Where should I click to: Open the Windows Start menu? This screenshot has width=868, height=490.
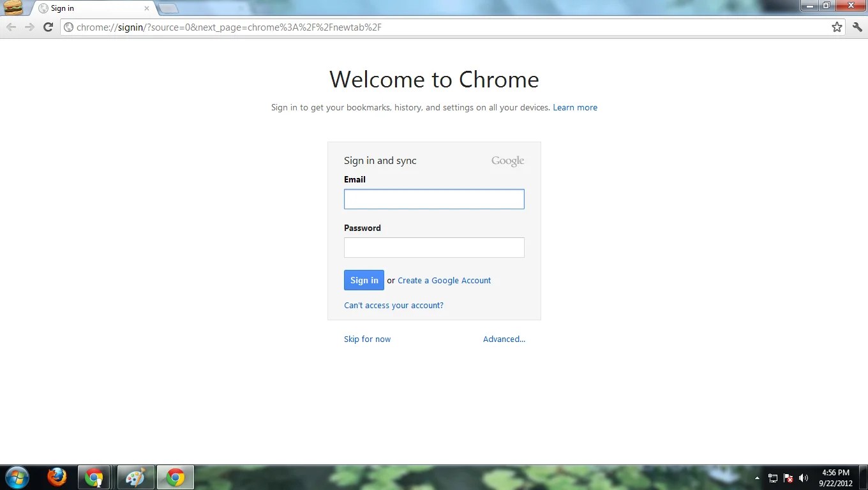pyautogui.click(x=16, y=477)
